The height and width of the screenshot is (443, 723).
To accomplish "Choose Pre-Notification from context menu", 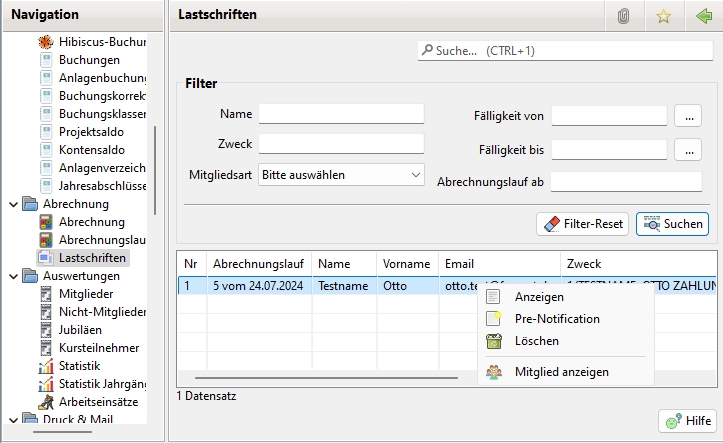I will (x=556, y=319).
